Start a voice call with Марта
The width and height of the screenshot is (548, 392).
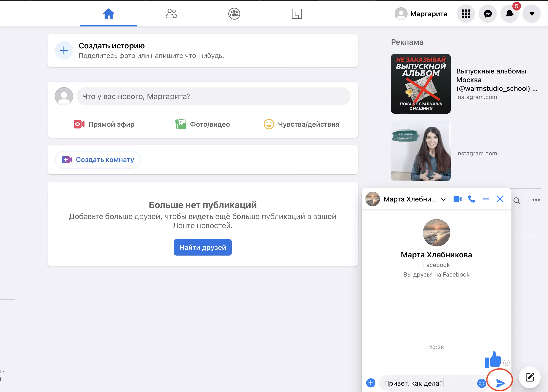pos(472,199)
